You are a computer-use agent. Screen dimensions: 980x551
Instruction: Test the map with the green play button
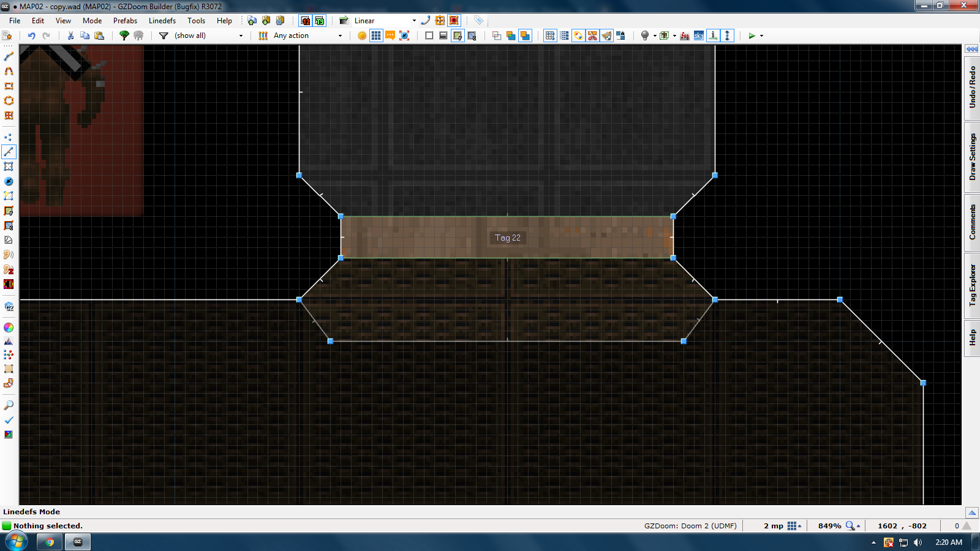point(752,36)
